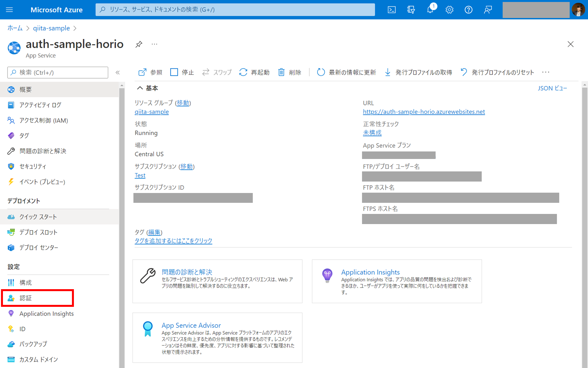588x368 pixels.
Task: Open ID in the sidebar
Action: click(59, 329)
